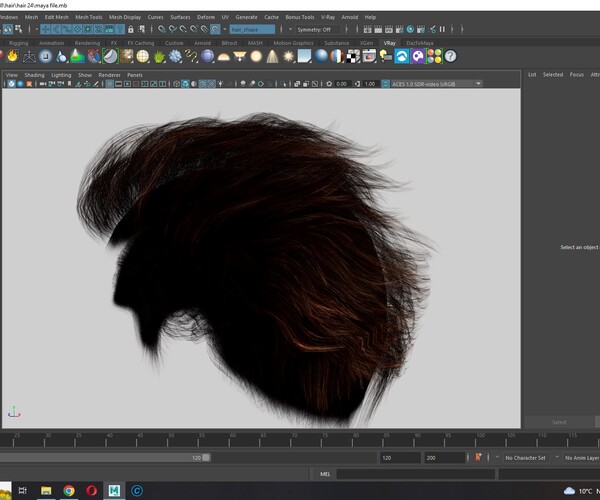The width and height of the screenshot is (600, 500).
Task: Click the V-Ray sun light shelf icon
Action: [x=289, y=57]
